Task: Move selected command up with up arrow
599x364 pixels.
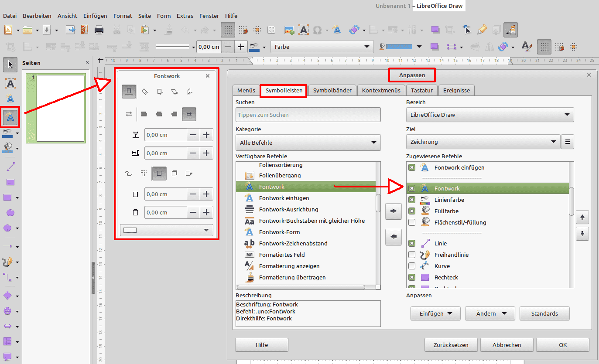Action: 582,217
